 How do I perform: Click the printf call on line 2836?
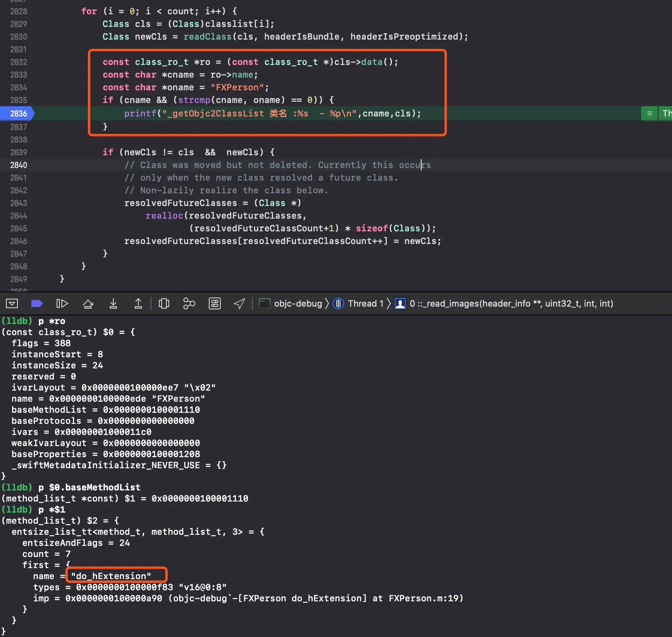[x=140, y=114]
